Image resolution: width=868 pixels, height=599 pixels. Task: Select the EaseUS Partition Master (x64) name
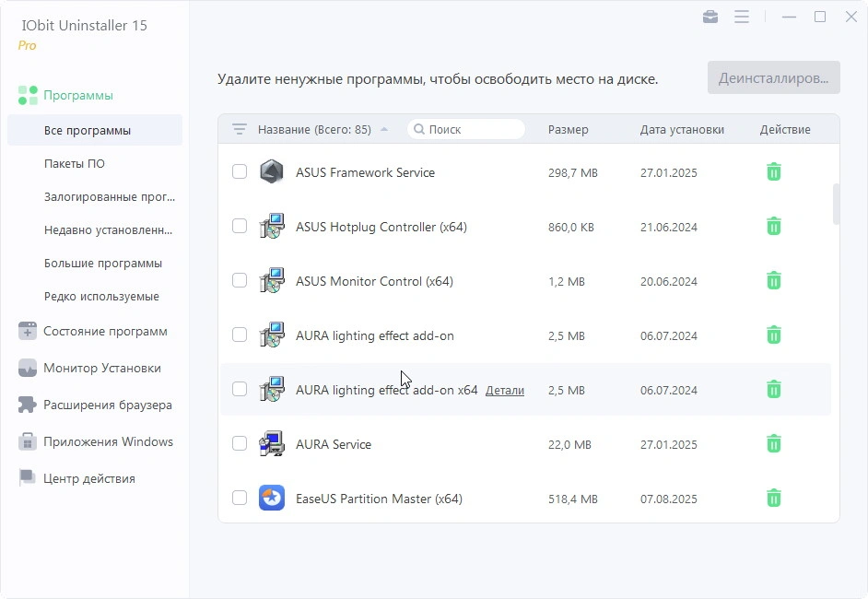coord(379,499)
